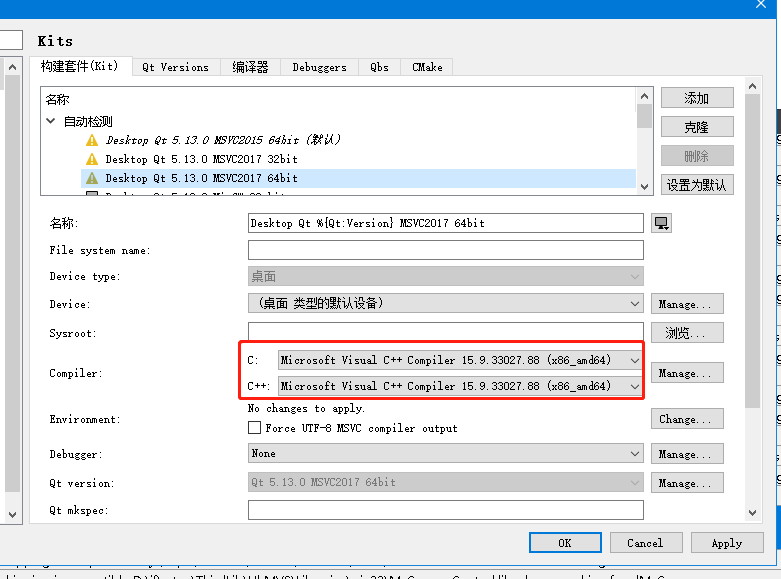Open the C compiler dropdown
781x579 pixels.
460,360
